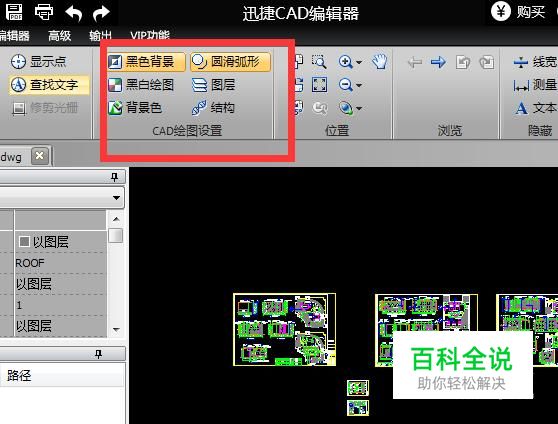Viewport: 558px width, 424px height.
Task: Click the print icon
Action: 44,12
